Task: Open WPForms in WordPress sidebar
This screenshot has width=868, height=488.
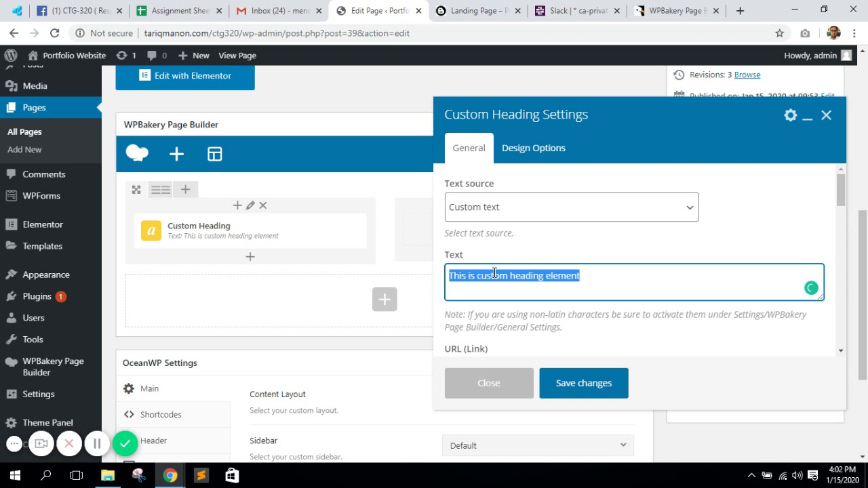Action: 51,196
